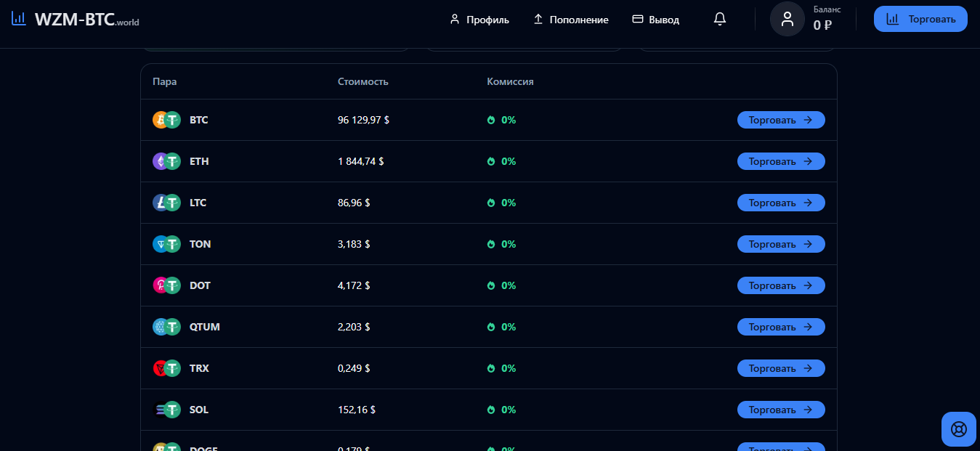Click the DOT/Tether pair coin icon
This screenshot has width=980, height=451.
[x=166, y=285]
